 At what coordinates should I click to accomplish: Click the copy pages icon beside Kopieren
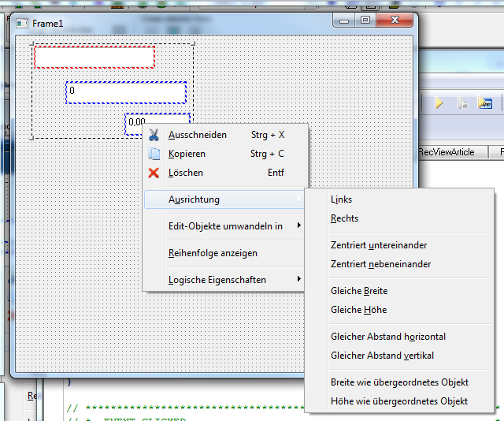coord(154,154)
